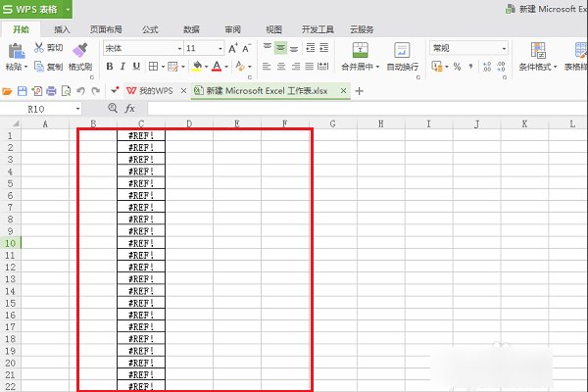Increase decimal places
The image size is (588, 392).
487,67
